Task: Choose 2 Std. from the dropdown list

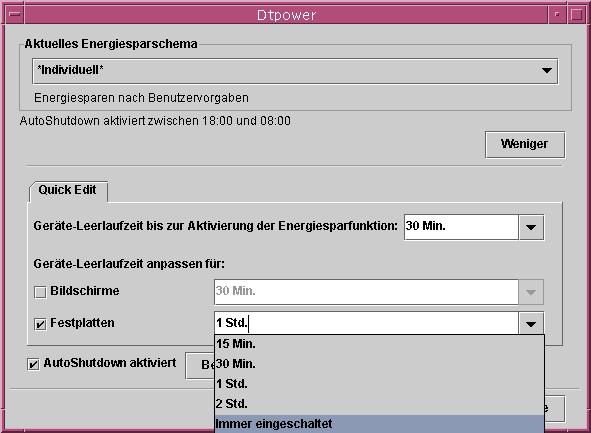Action: tap(379, 404)
